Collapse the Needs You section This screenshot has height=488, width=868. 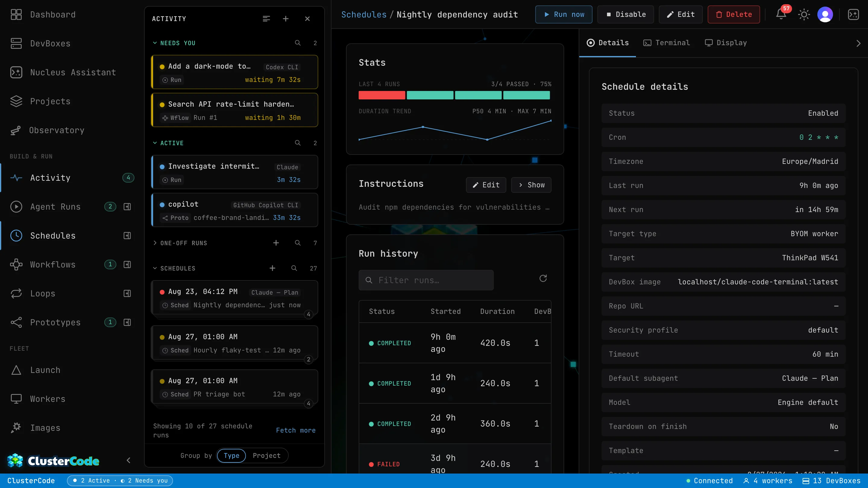pos(155,43)
